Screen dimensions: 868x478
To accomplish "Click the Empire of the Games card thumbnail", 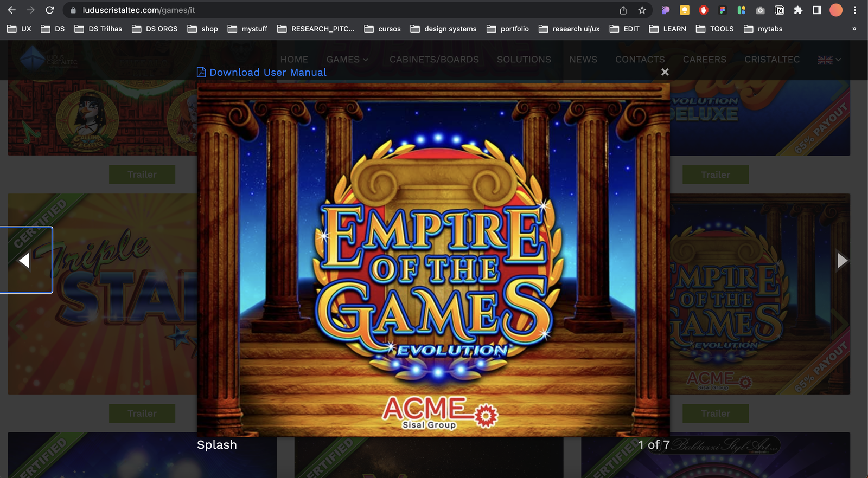I will coord(760,294).
